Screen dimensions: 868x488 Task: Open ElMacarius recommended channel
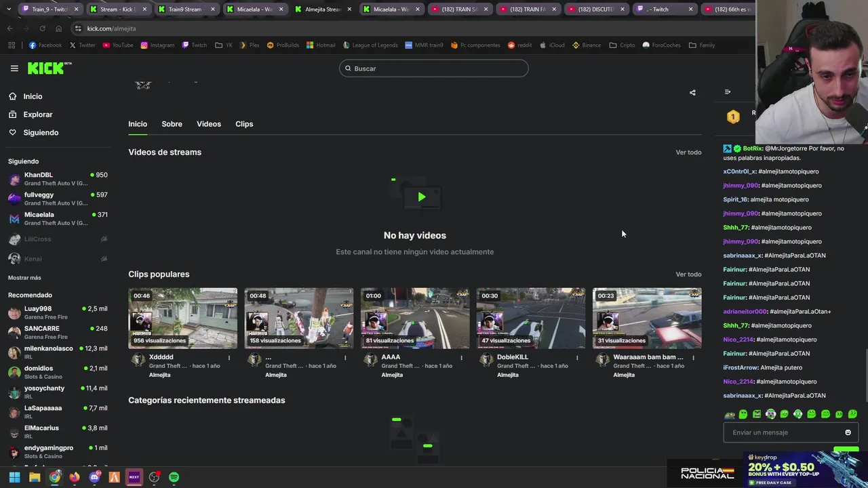pyautogui.click(x=58, y=432)
